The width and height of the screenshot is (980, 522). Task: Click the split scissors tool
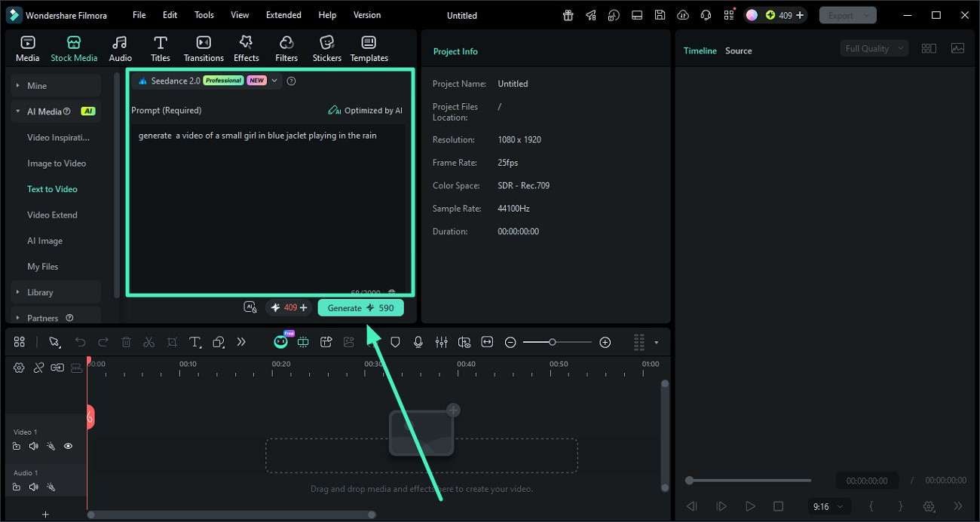149,342
